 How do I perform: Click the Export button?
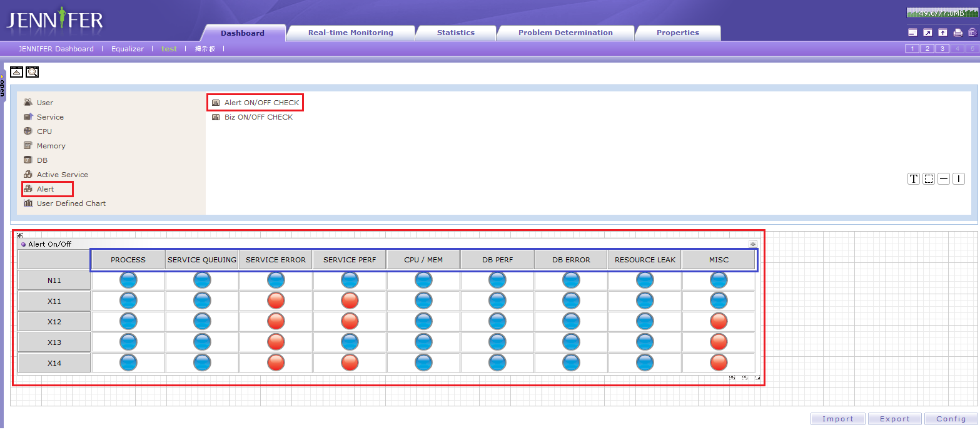point(895,419)
